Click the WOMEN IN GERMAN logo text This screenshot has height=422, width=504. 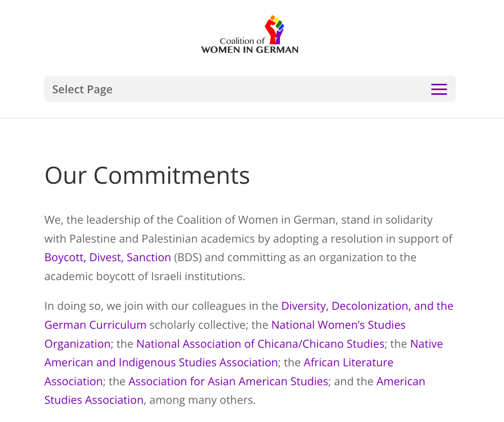(x=250, y=50)
